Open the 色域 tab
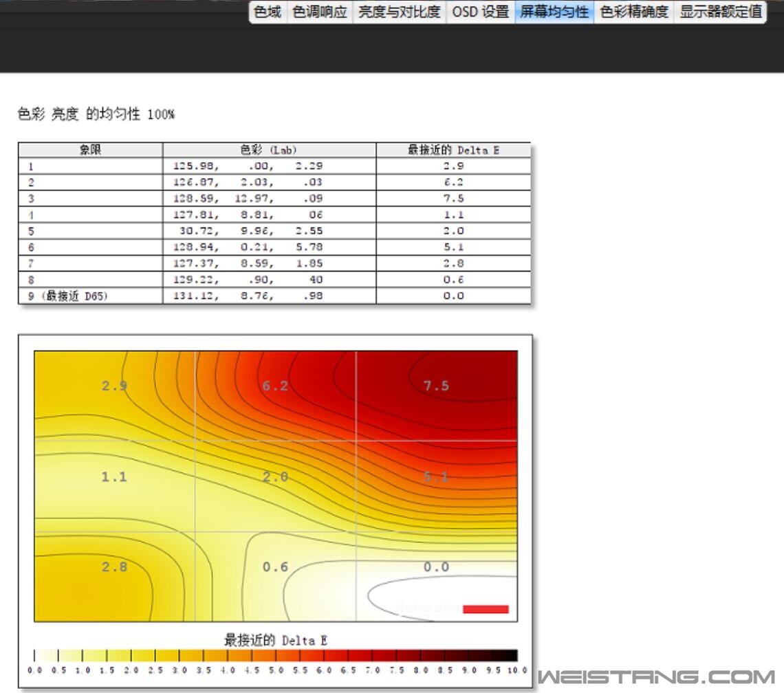Viewport: 784px width, 693px height. [268, 12]
